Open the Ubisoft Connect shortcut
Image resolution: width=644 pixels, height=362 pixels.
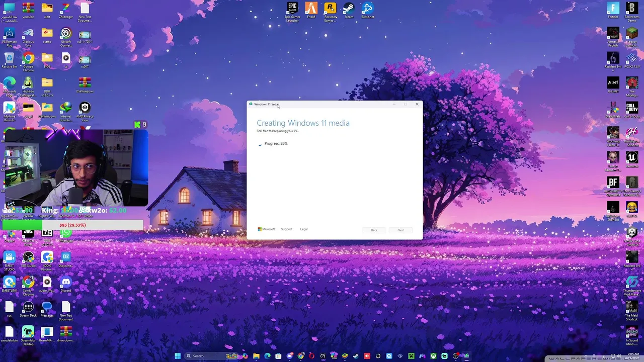[x=66, y=37]
